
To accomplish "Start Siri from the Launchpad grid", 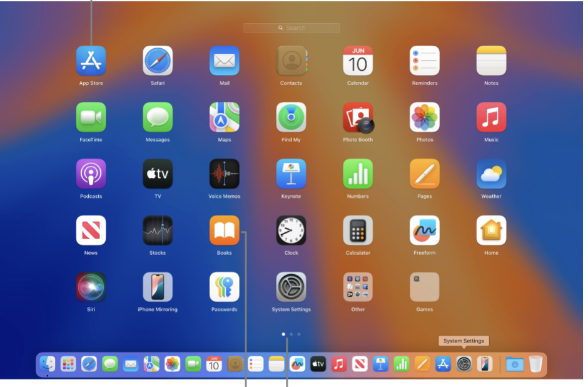I will click(91, 287).
